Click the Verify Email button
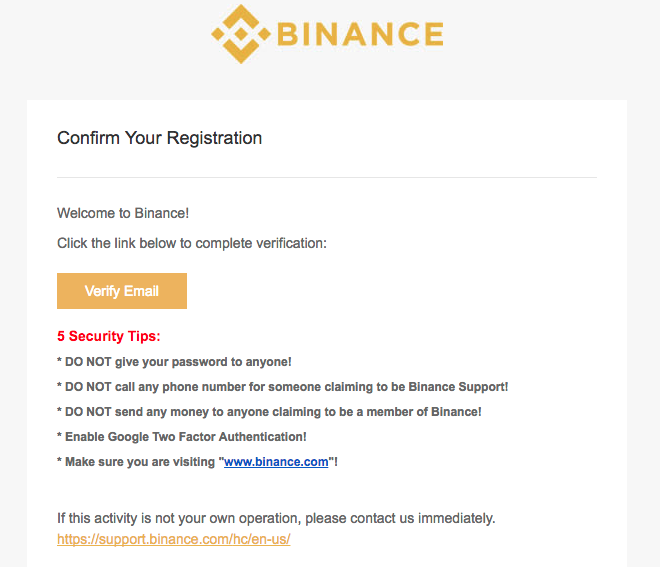 [122, 291]
